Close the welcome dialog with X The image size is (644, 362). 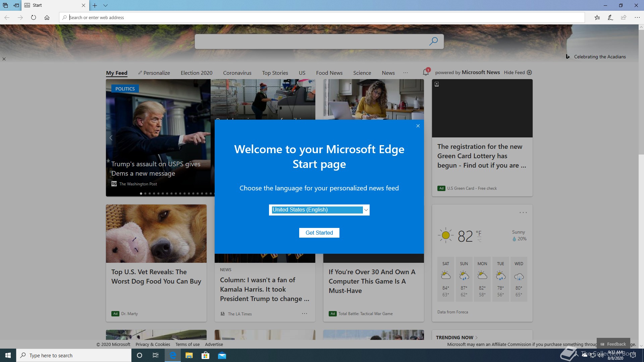tap(418, 126)
